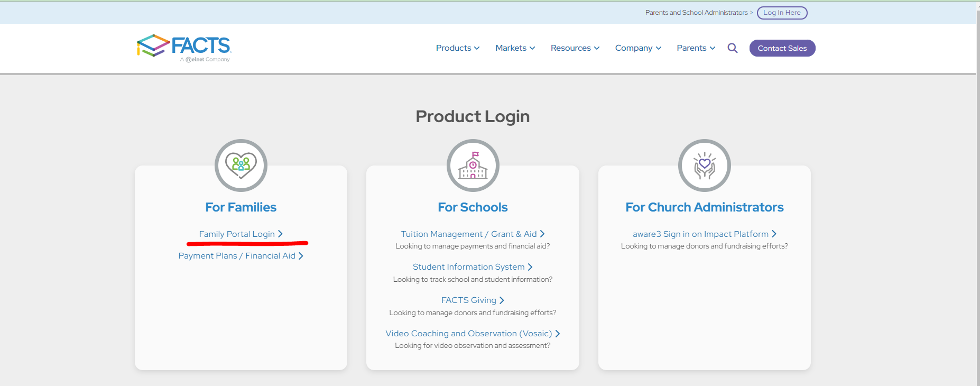Open Tuition Management / Grant & Aid link
Image resolution: width=980 pixels, height=386 pixels.
(x=473, y=234)
